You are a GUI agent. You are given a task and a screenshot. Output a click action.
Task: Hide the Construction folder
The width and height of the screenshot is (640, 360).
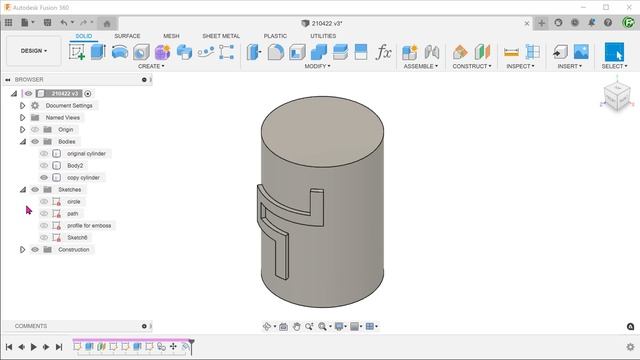click(x=35, y=249)
